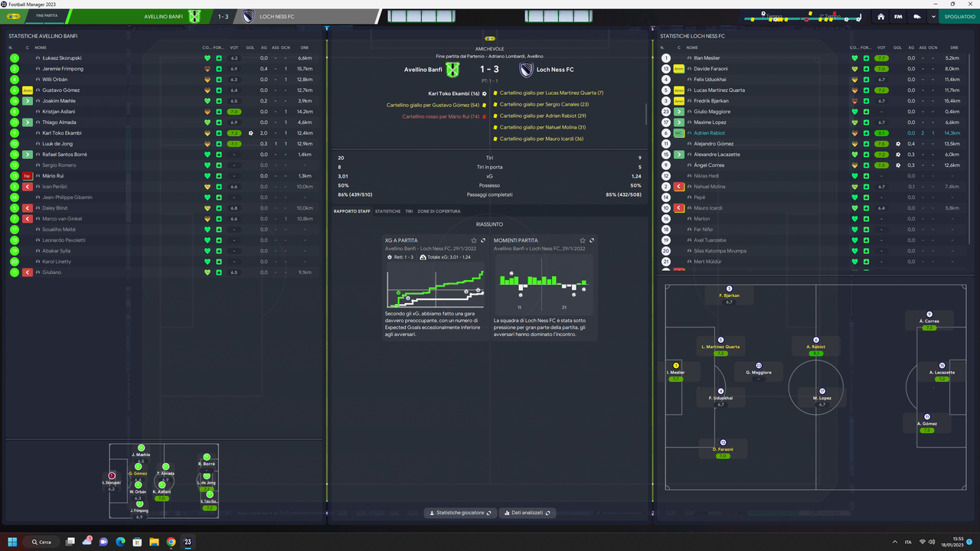Screen dimensions: 980x551
Task: Expand the dropdown arrow beside Spogliatoio
Action: (933, 16)
